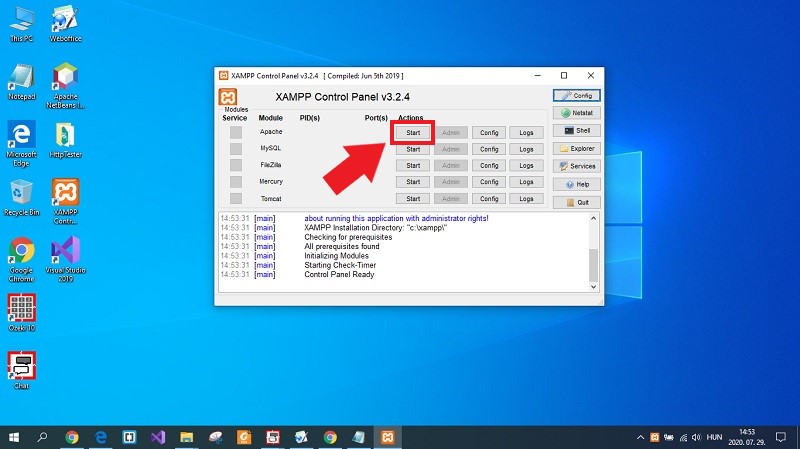Open Logs for the MySQL module

point(526,149)
